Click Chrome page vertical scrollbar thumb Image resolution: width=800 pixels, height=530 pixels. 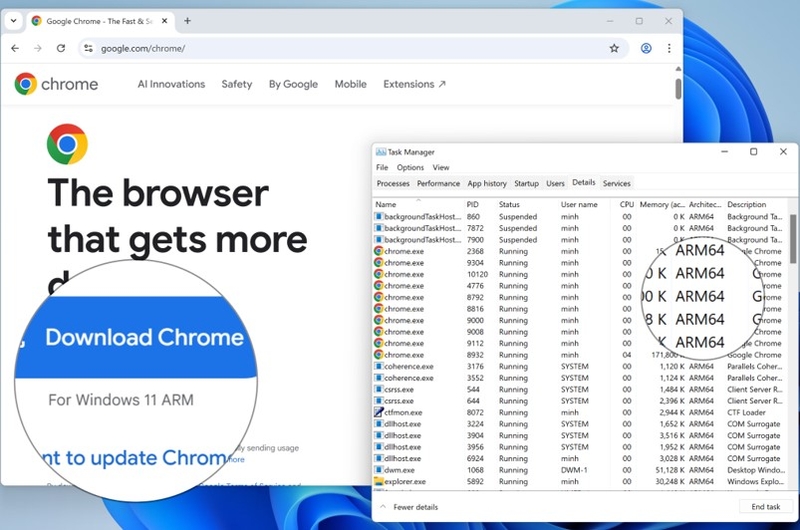point(678,89)
